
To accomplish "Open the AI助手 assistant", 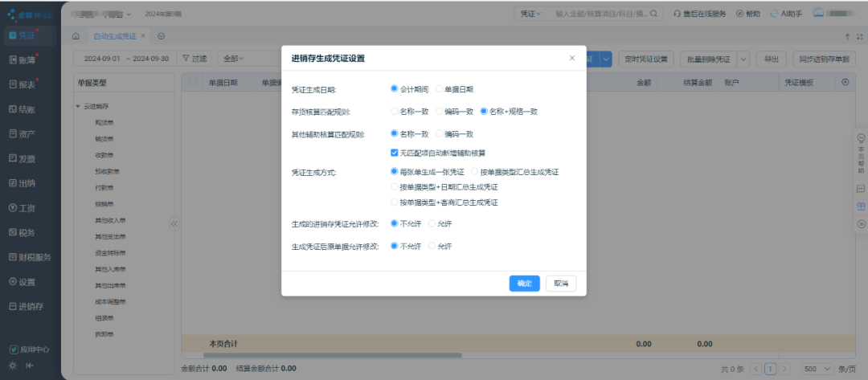I will pyautogui.click(x=786, y=14).
